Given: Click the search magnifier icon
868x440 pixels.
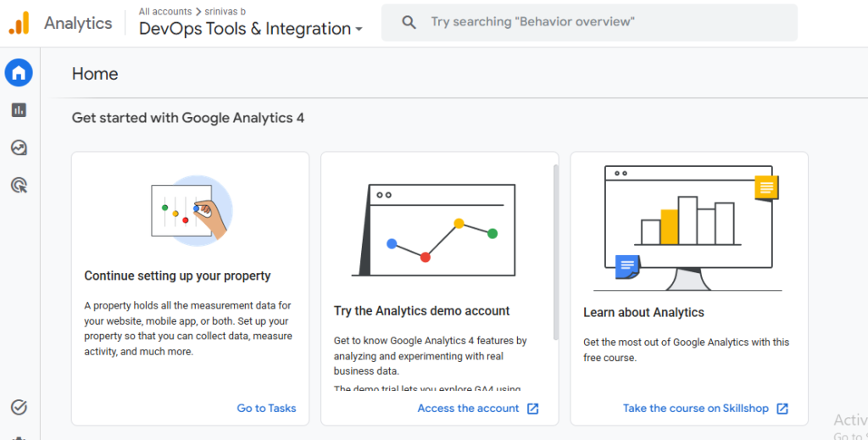Looking at the screenshot, I should click(x=409, y=22).
